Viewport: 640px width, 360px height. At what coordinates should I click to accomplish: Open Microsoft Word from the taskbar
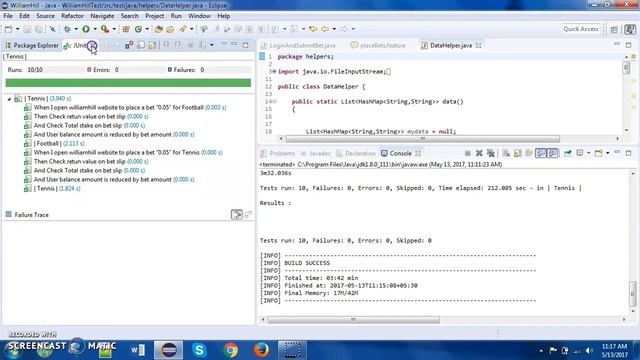tap(138, 350)
